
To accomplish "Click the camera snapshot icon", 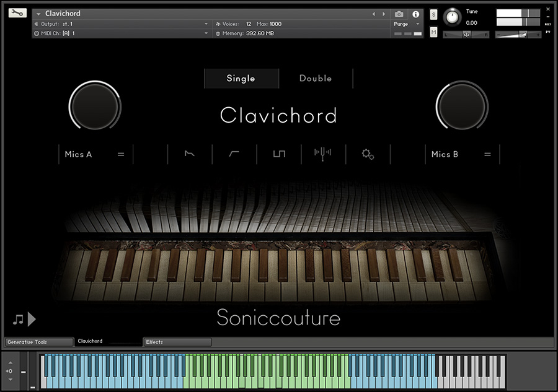I will pos(399,14).
